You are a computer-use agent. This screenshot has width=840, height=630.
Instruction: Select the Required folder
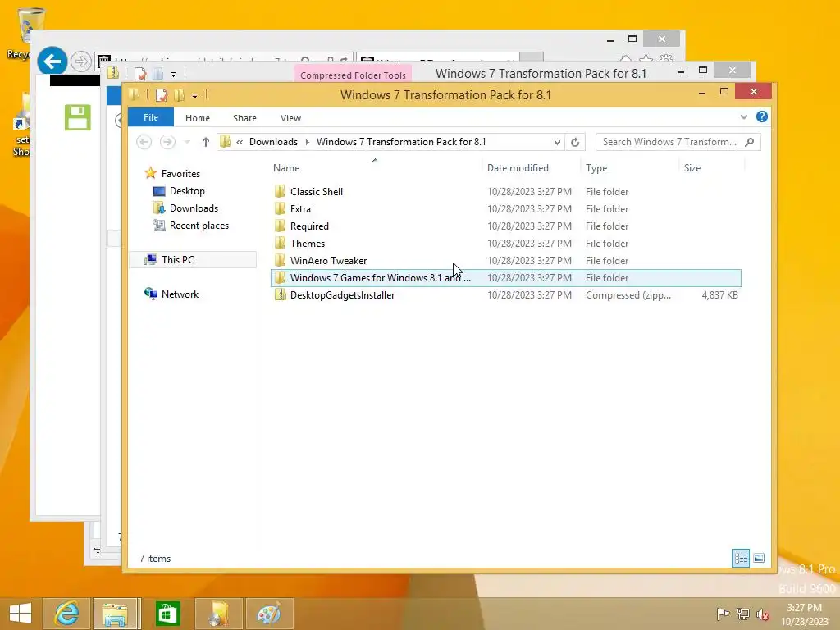coord(309,226)
